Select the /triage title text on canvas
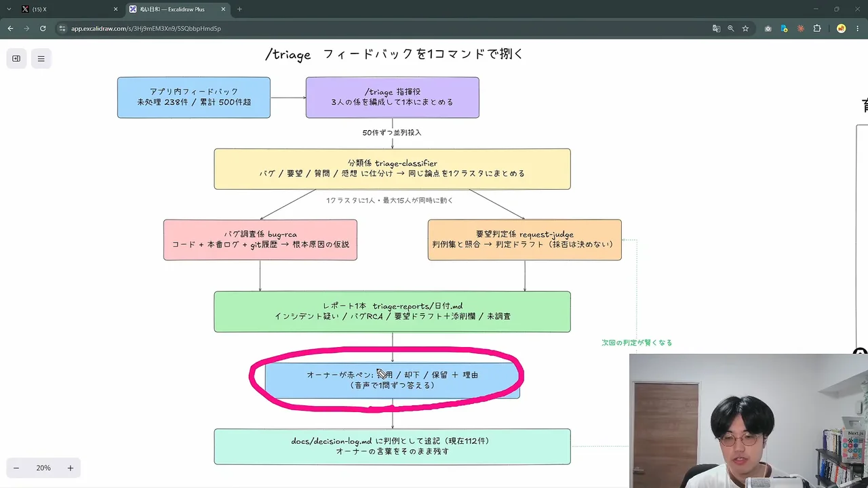868x488 pixels. [394, 54]
